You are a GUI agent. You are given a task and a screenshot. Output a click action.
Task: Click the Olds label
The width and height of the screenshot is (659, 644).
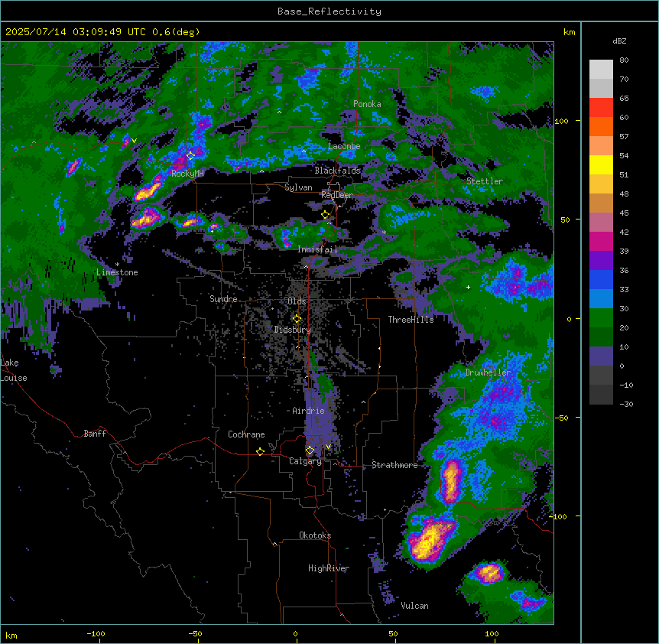click(x=297, y=301)
